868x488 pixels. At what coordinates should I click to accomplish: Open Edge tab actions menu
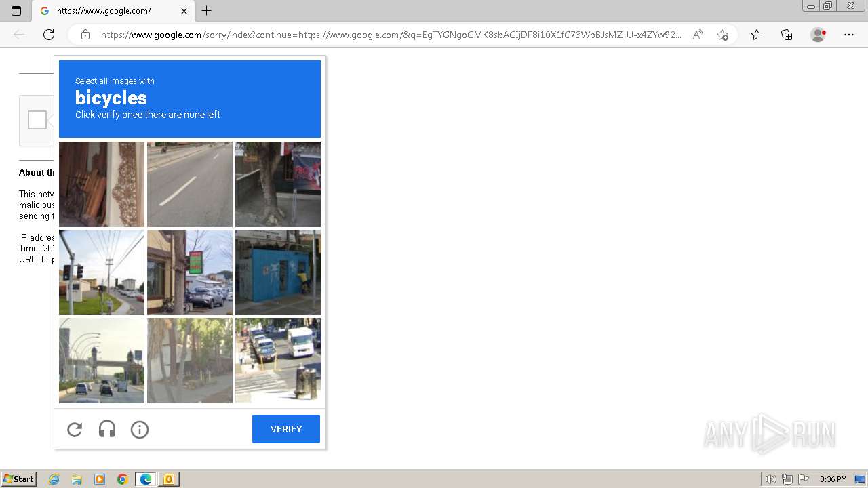point(16,11)
